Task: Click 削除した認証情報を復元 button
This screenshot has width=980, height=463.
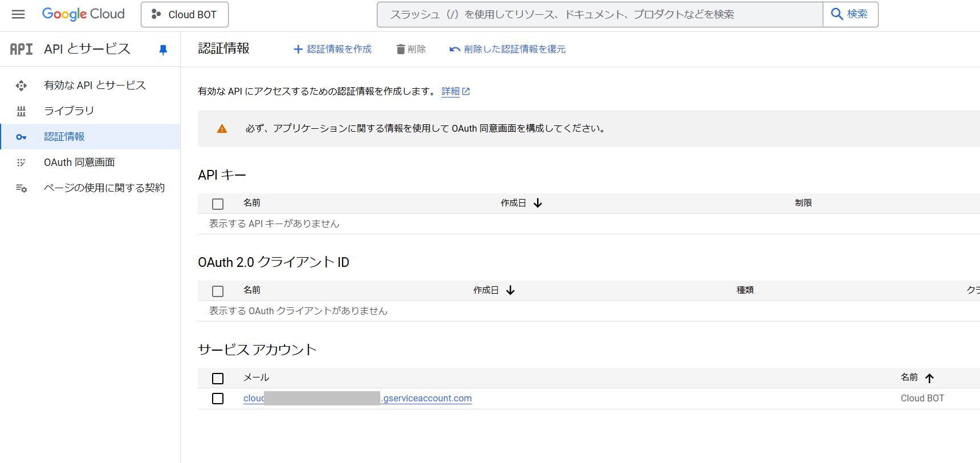Action: (x=507, y=49)
